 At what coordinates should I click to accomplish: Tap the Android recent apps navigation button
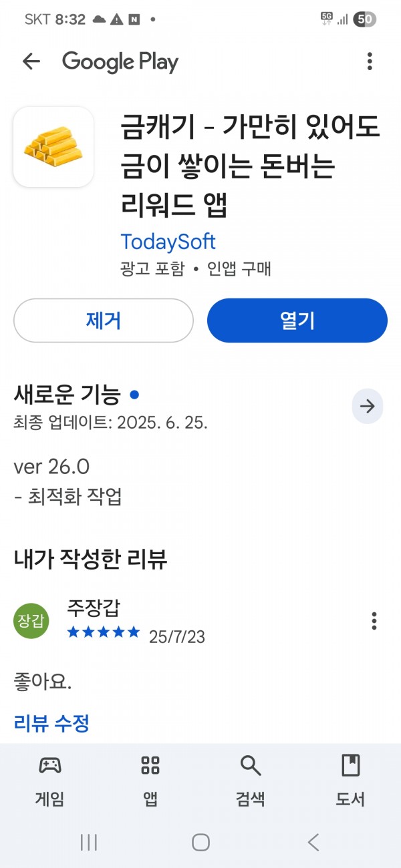point(89,842)
